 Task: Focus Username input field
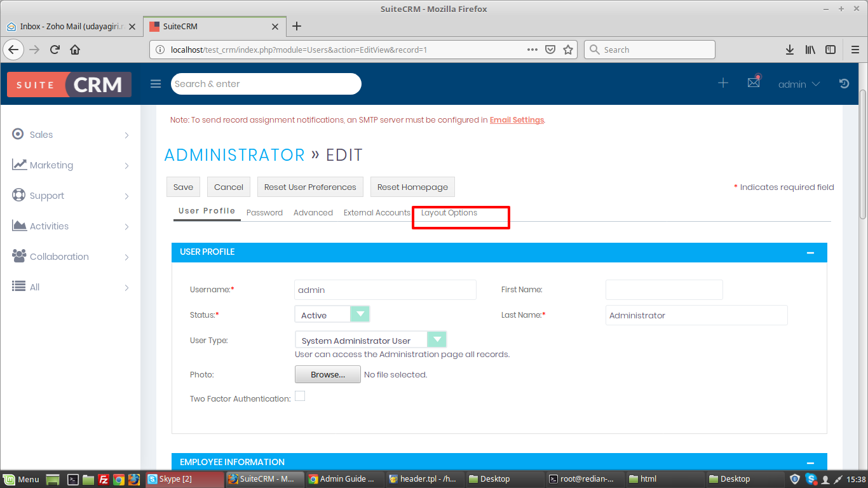click(385, 290)
